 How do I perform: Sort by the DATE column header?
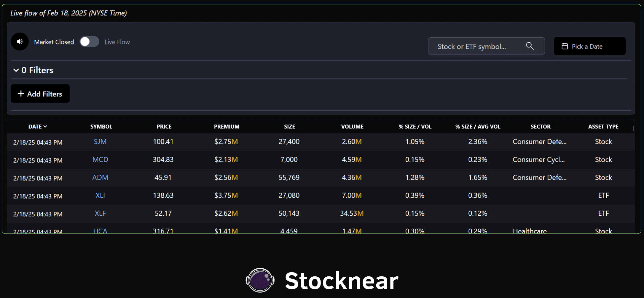pos(38,126)
